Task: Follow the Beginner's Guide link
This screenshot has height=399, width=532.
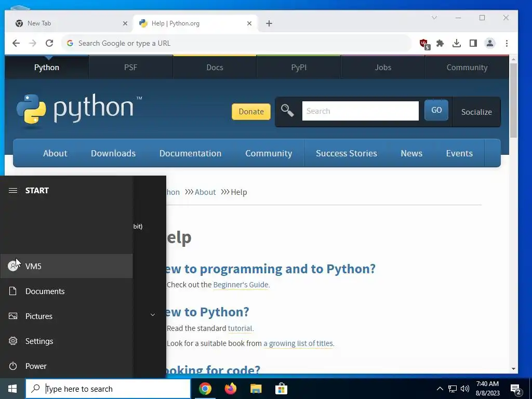Action: (241, 285)
